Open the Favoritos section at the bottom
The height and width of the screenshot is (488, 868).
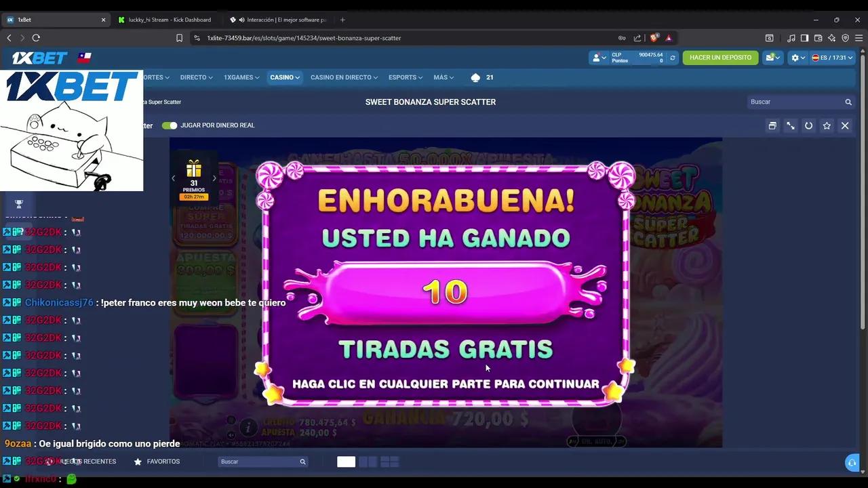pyautogui.click(x=157, y=462)
